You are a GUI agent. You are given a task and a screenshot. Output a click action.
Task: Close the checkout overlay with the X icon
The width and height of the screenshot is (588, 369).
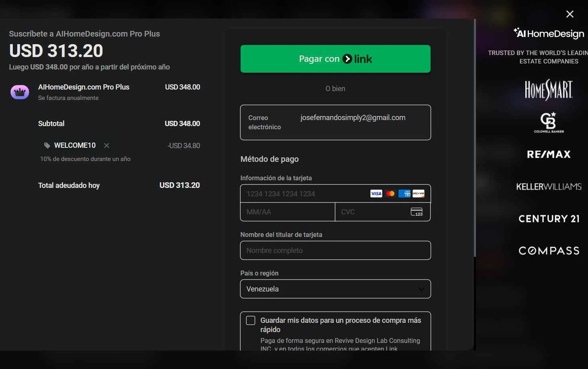tap(570, 14)
